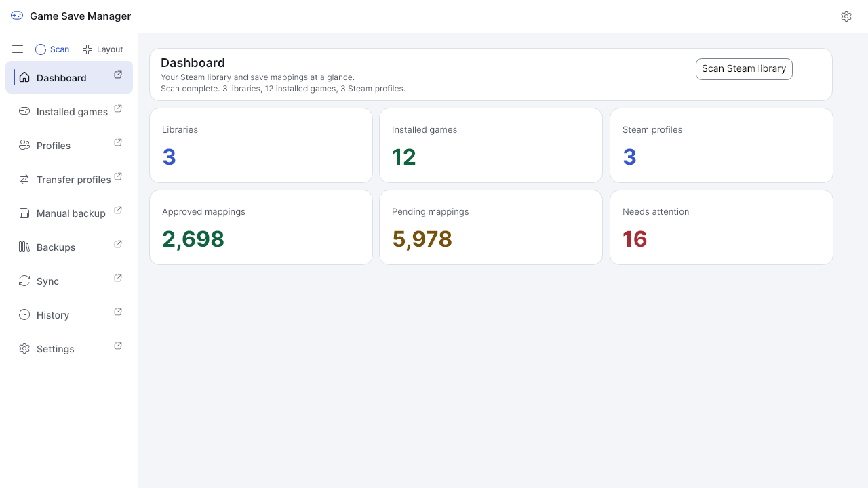Viewport: 868px width, 488px height.
Task: Click the clock icon beside History
Action: pyautogui.click(x=24, y=314)
